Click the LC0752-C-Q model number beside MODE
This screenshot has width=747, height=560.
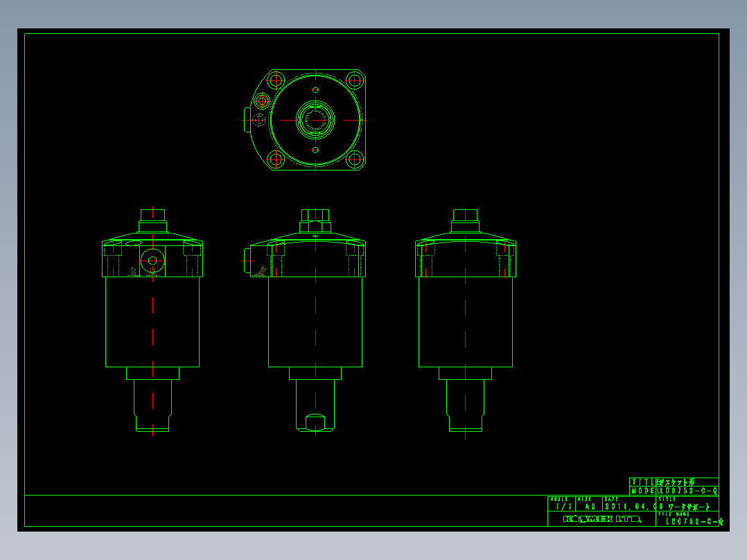point(687,491)
